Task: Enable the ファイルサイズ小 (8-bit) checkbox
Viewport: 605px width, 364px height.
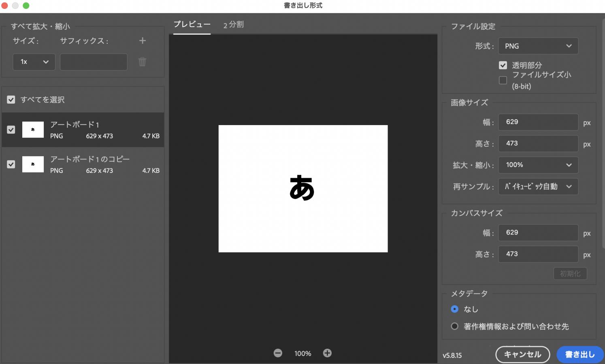Action: tap(503, 80)
